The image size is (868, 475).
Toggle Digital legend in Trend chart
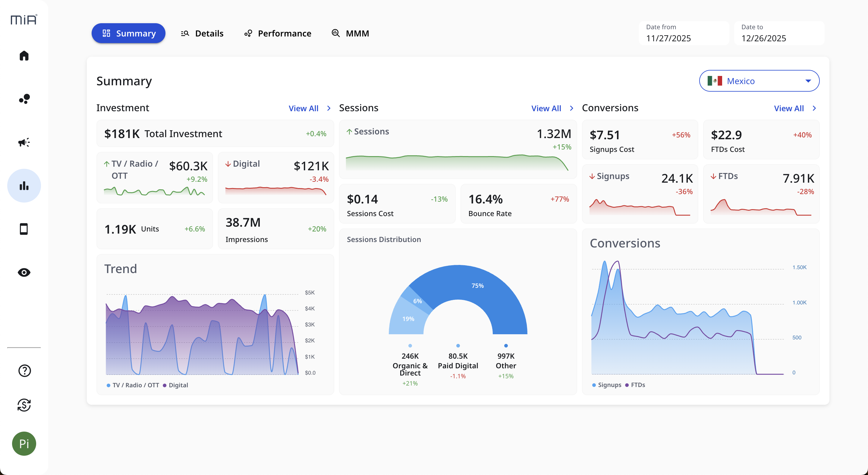click(175, 385)
